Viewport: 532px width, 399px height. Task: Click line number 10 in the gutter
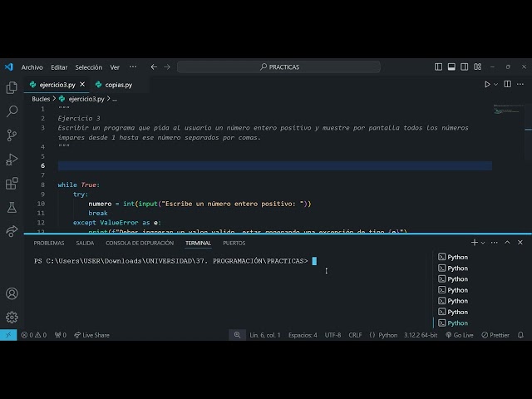(41, 204)
